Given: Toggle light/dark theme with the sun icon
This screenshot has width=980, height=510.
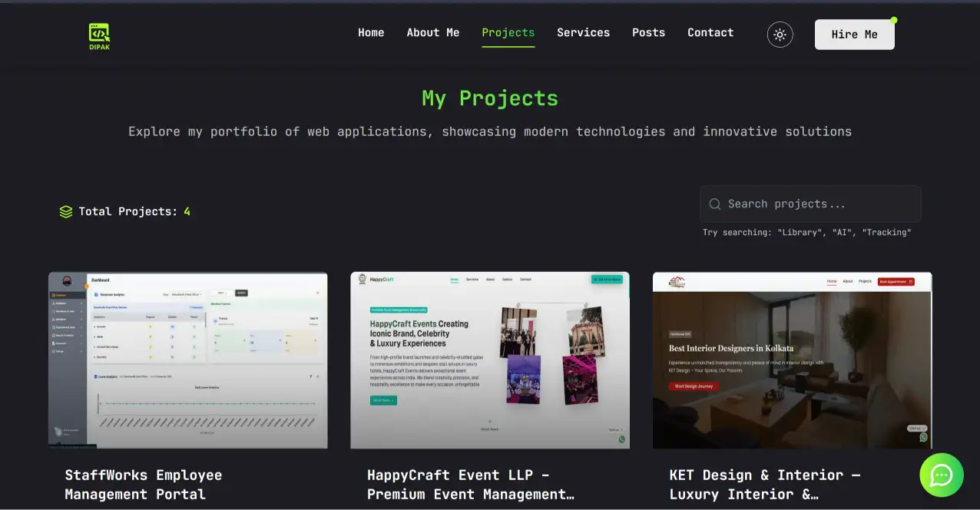Looking at the screenshot, I should [780, 34].
